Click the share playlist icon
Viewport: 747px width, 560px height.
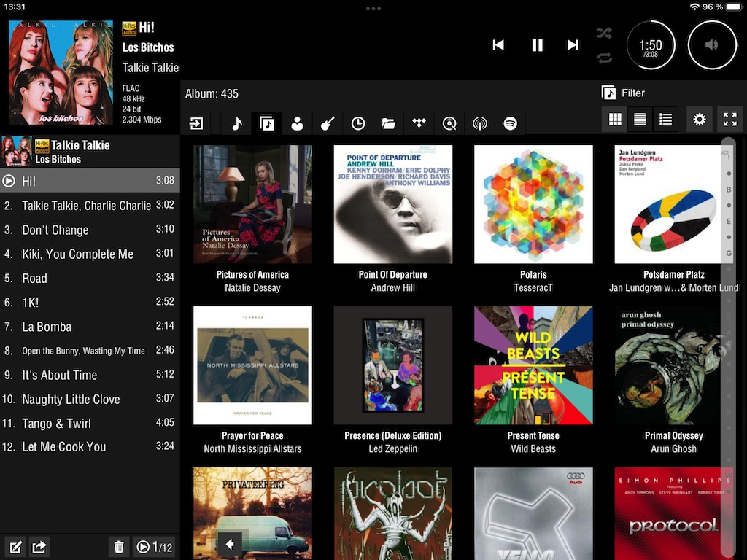point(39,547)
